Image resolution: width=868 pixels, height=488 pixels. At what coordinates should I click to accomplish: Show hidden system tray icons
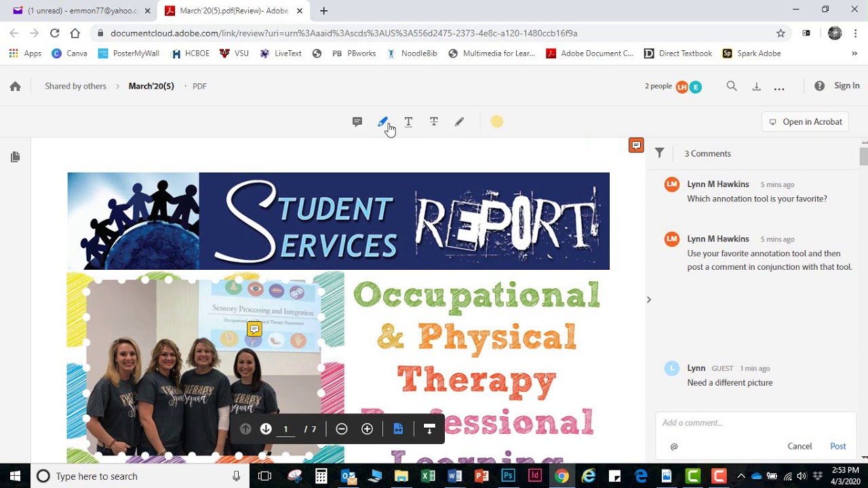click(x=741, y=476)
